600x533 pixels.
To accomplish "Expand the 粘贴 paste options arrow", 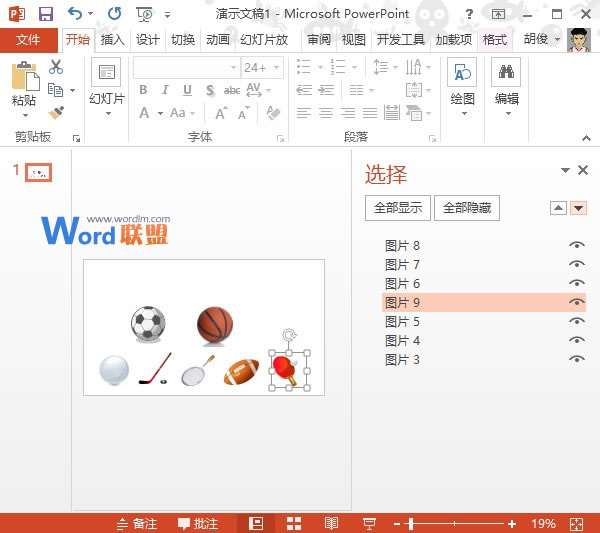I will (x=25, y=115).
